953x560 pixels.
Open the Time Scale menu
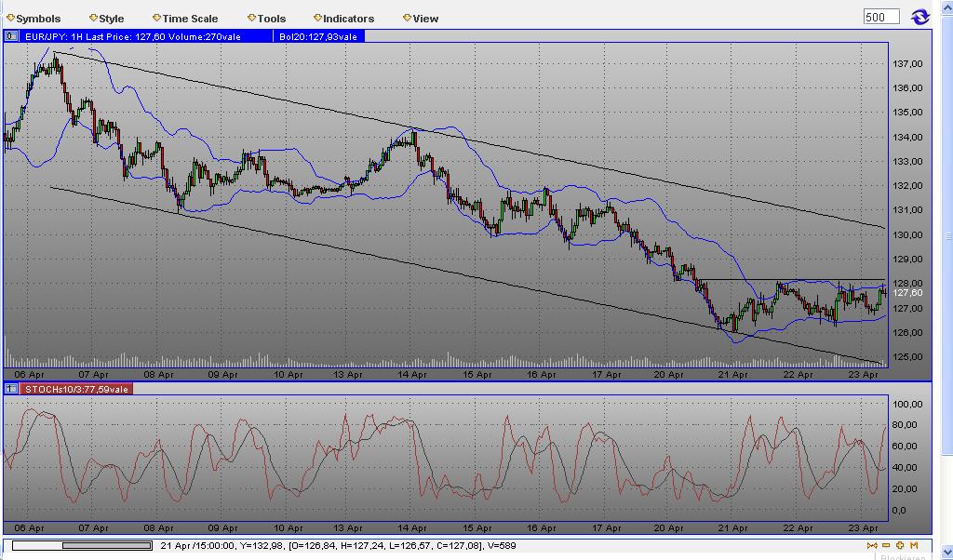pyautogui.click(x=185, y=19)
